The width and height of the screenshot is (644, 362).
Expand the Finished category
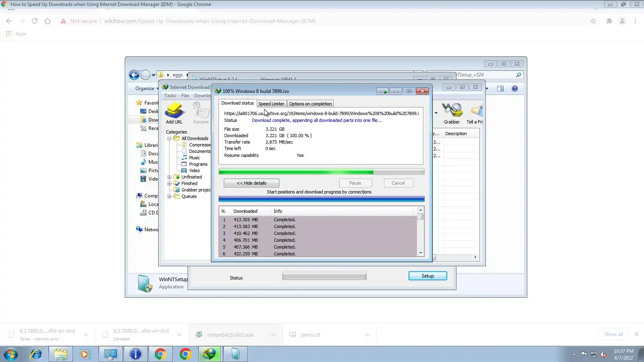click(169, 183)
